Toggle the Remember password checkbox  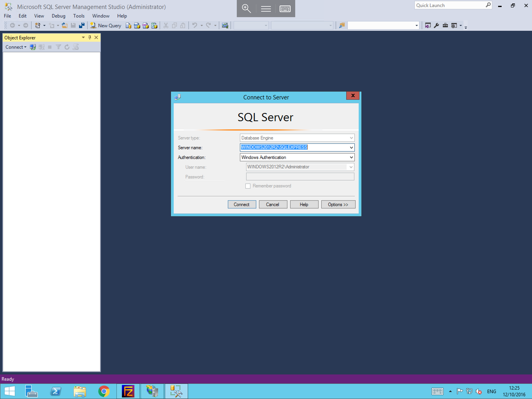coord(248,186)
